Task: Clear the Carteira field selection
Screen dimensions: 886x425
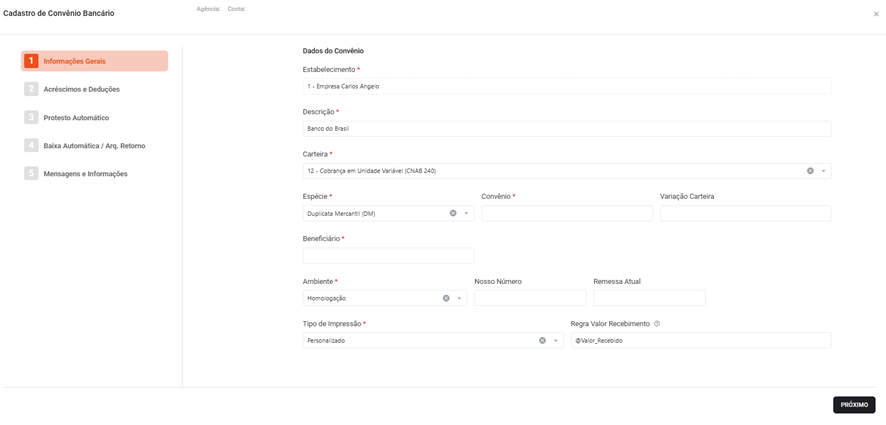Action: (810, 171)
